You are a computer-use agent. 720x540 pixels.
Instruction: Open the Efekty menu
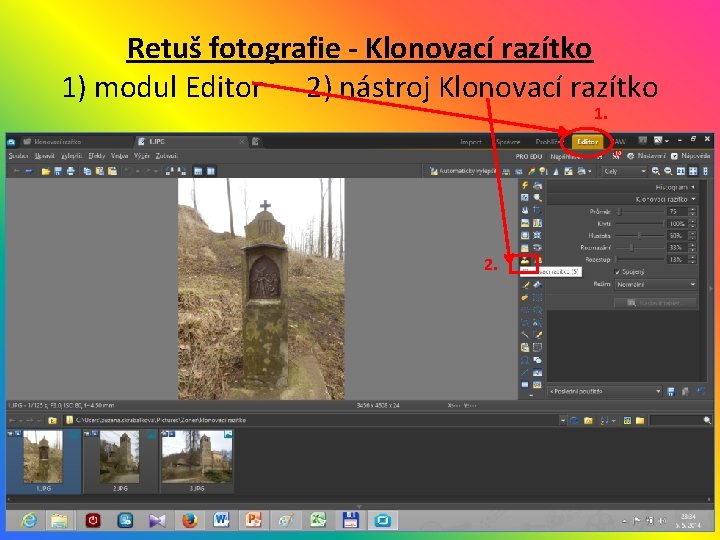point(97,156)
